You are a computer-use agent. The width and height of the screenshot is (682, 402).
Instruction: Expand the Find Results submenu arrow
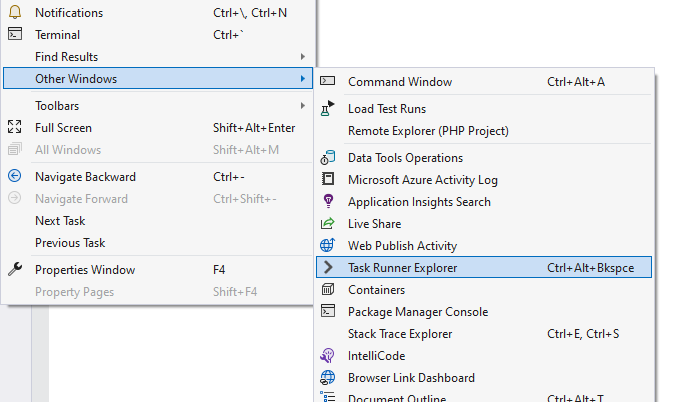point(303,57)
